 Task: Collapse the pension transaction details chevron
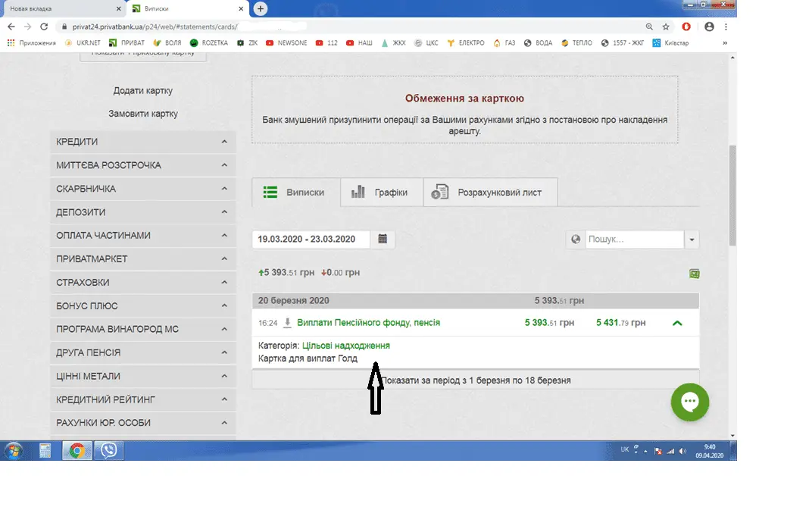(x=677, y=323)
